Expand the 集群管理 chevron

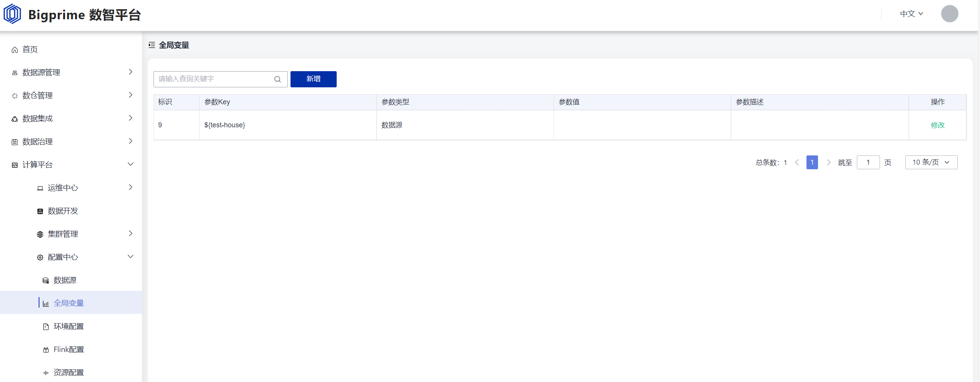(x=130, y=234)
